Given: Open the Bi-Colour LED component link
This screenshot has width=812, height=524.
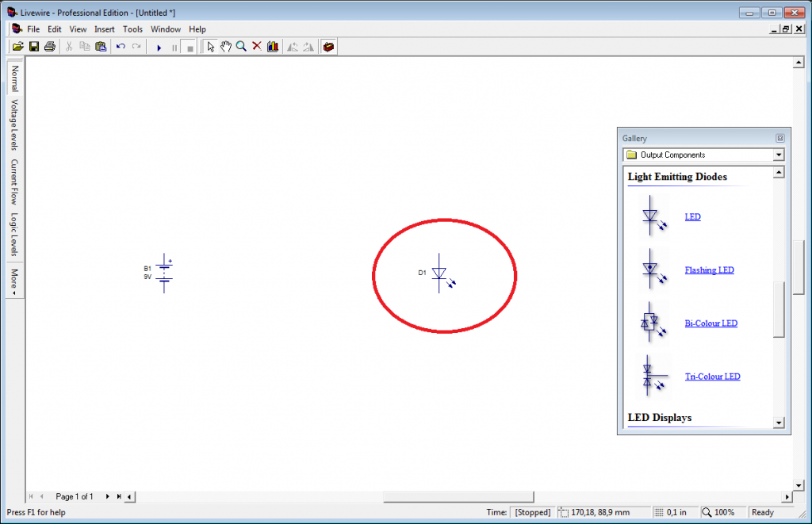Looking at the screenshot, I should [x=710, y=323].
